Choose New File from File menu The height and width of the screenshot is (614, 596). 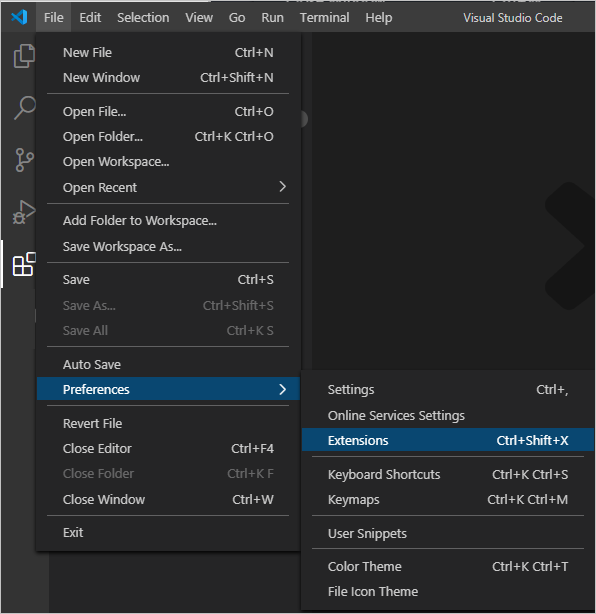click(168, 52)
